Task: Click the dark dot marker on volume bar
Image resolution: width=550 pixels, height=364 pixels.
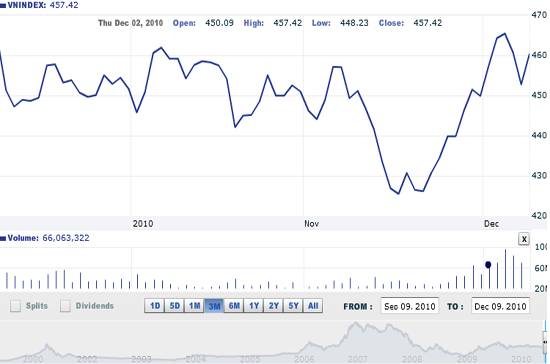Action: [488, 264]
